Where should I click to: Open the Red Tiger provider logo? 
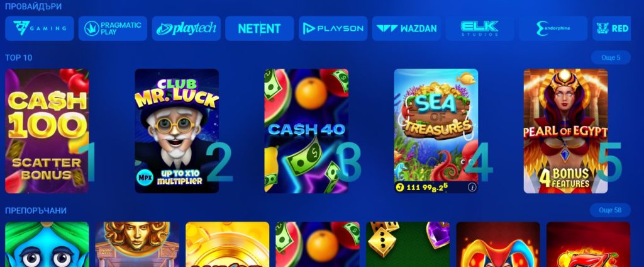pyautogui.click(x=611, y=28)
